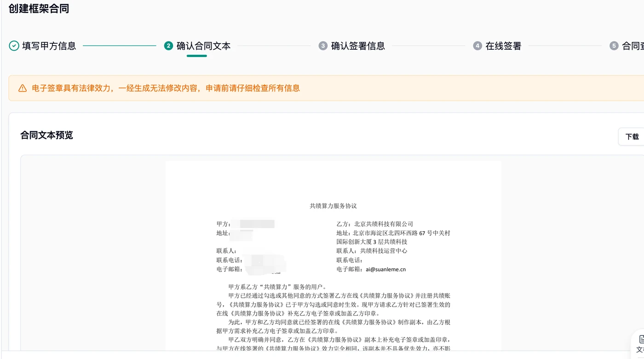Click the 电子签章具有法律效力 warning message
Image resolution: width=644 pixels, height=359 pixels.
(166, 88)
